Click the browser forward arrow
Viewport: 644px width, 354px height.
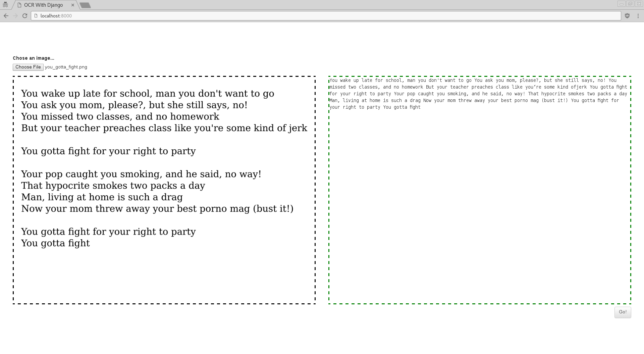point(15,16)
